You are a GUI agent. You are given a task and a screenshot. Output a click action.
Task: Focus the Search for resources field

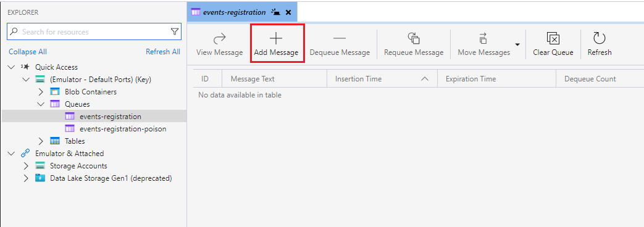(94, 31)
